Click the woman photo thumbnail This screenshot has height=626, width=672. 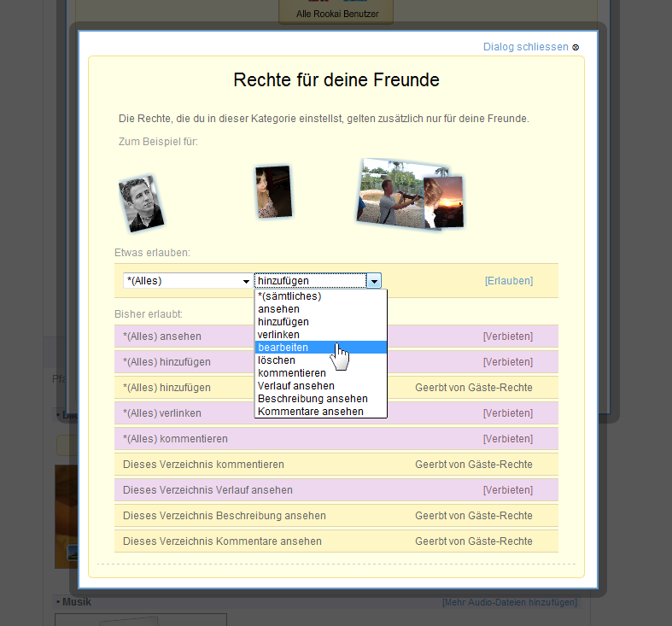(x=272, y=191)
